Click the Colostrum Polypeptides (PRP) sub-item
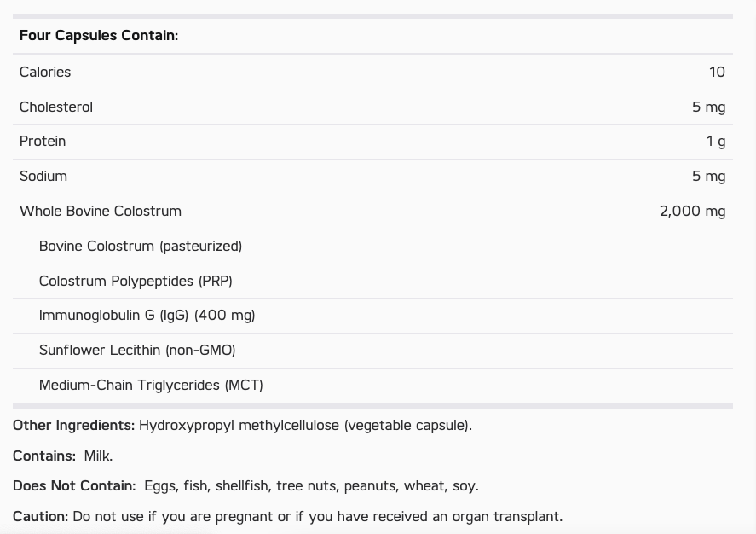This screenshot has height=534, width=756. coord(136,281)
